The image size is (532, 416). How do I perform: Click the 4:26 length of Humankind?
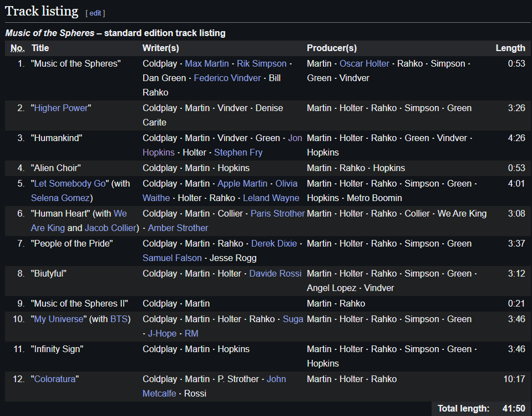516,138
